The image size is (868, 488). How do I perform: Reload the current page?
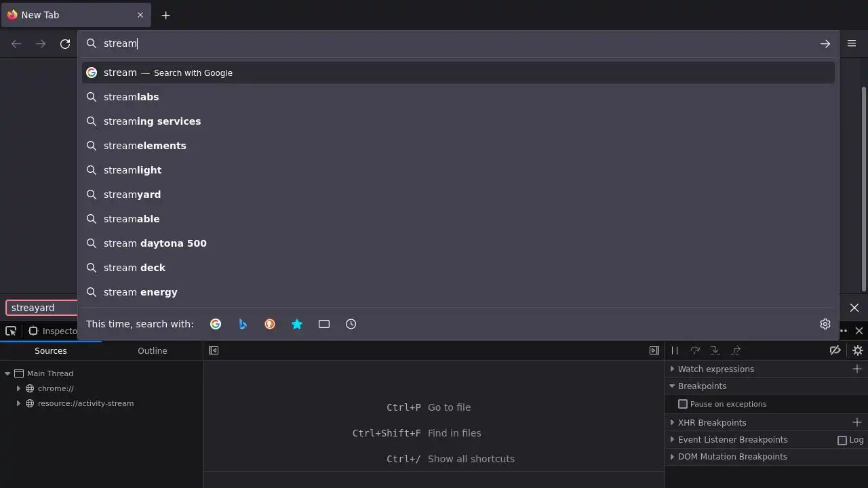(65, 43)
